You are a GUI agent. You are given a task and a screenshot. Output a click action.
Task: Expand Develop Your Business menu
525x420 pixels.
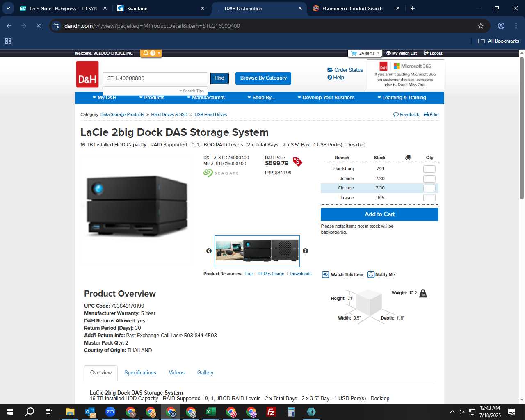click(326, 98)
